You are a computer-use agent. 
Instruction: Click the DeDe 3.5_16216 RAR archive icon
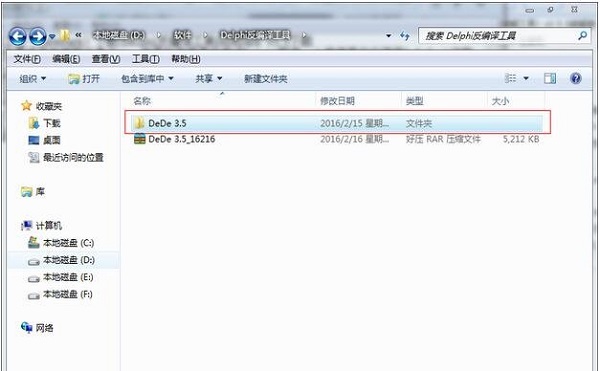pos(139,139)
